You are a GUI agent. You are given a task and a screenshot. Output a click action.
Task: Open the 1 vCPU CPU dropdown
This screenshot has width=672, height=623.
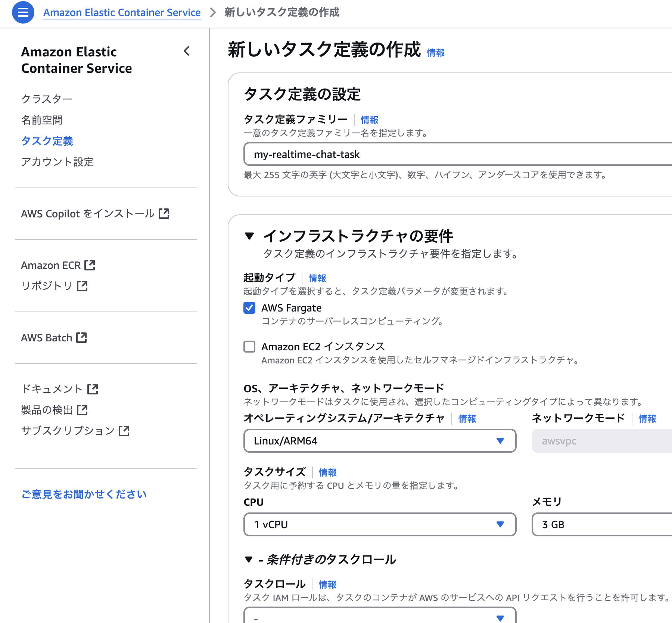(380, 524)
